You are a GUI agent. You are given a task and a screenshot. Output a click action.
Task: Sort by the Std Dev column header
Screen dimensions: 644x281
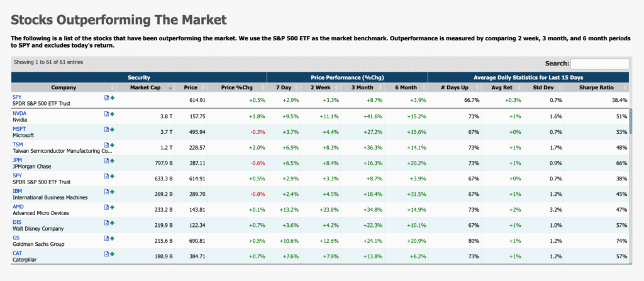tap(543, 87)
